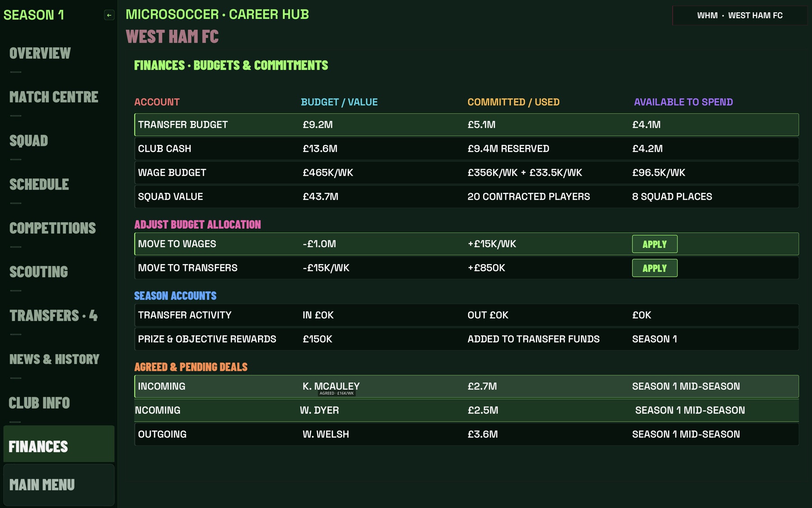The height and width of the screenshot is (508, 812).
Task: Select the Prize & Objective Rewards row
Action: [x=466, y=339]
